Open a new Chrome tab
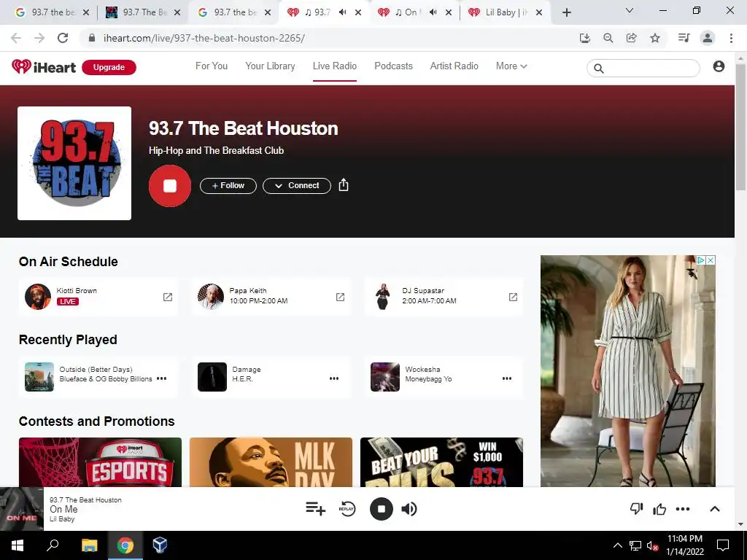 point(566,12)
